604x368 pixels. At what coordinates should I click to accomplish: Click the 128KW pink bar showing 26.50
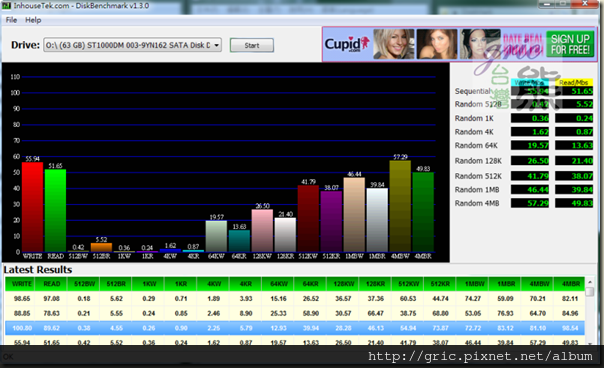coord(262,231)
